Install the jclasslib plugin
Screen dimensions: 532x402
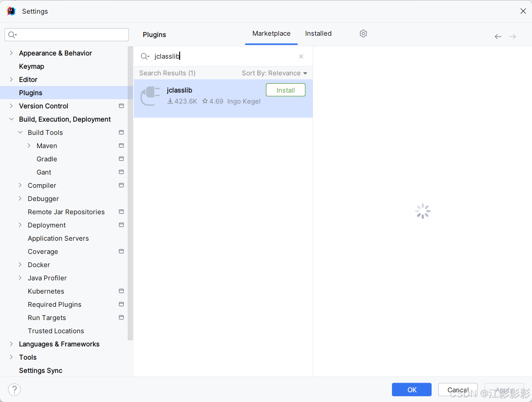click(x=285, y=90)
